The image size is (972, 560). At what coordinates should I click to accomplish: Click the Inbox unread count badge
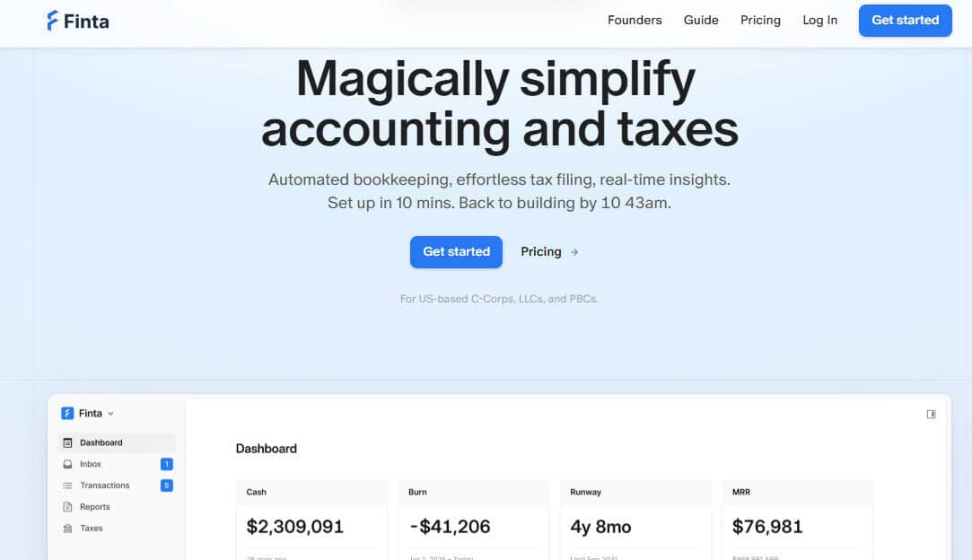click(166, 464)
